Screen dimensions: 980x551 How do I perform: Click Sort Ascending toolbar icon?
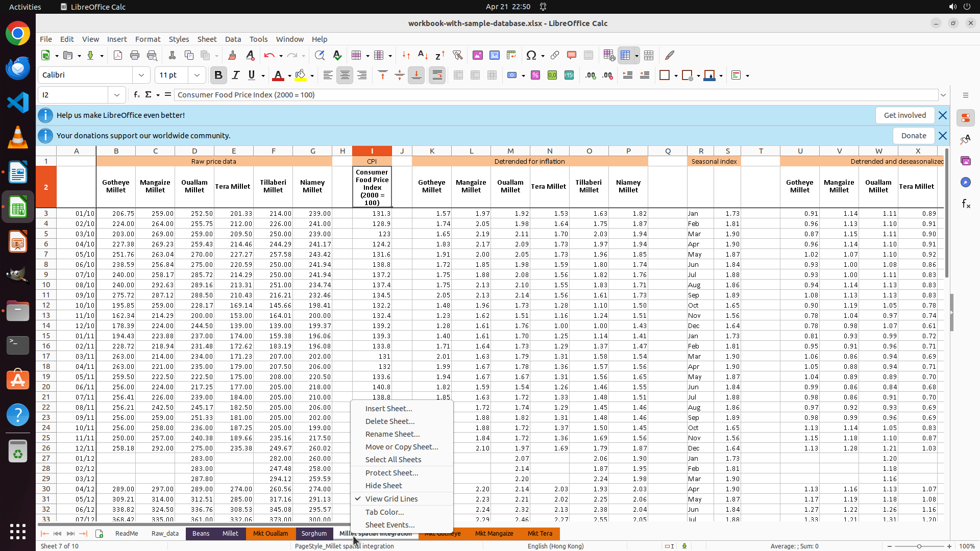click(x=423, y=55)
